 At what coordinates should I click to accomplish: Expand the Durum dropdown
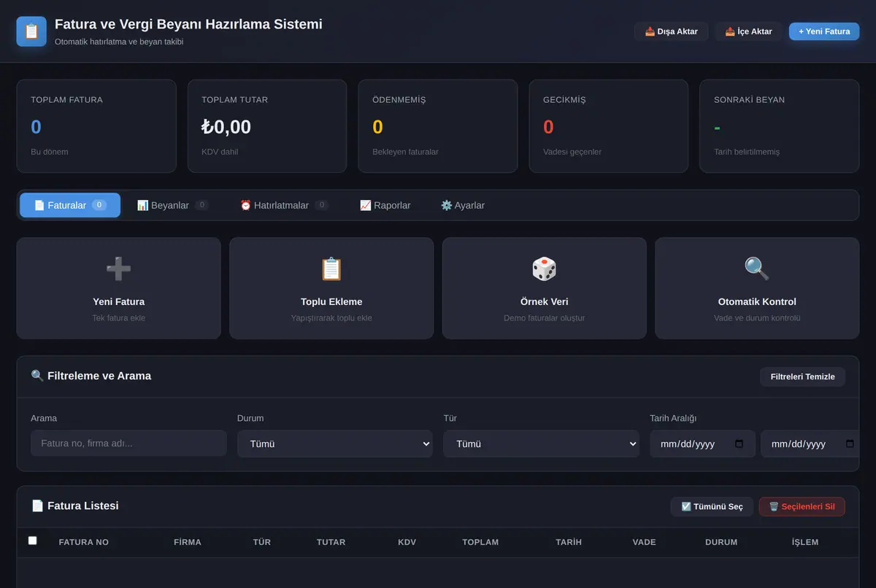click(x=335, y=444)
